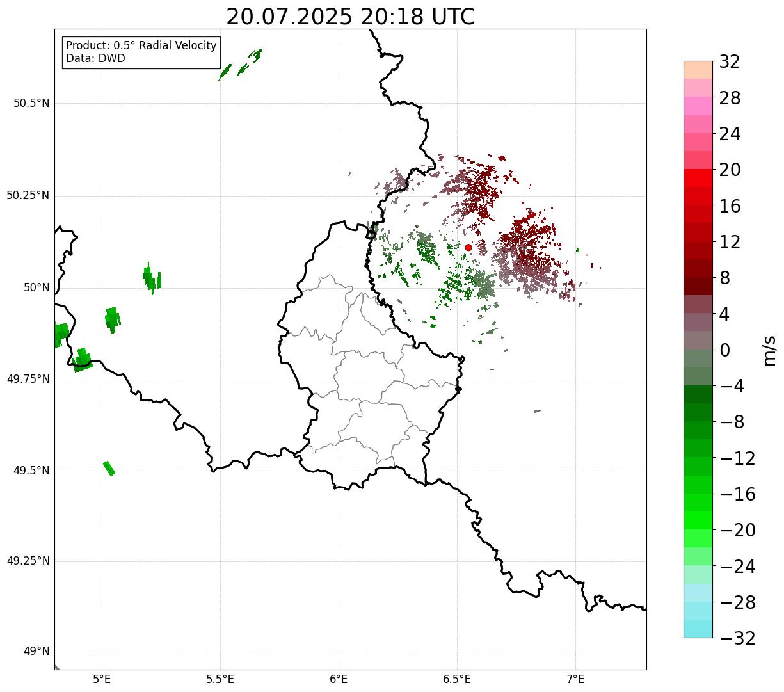784x692 pixels.
Task: Click the colorbar tick label 0
Action: [724, 350]
